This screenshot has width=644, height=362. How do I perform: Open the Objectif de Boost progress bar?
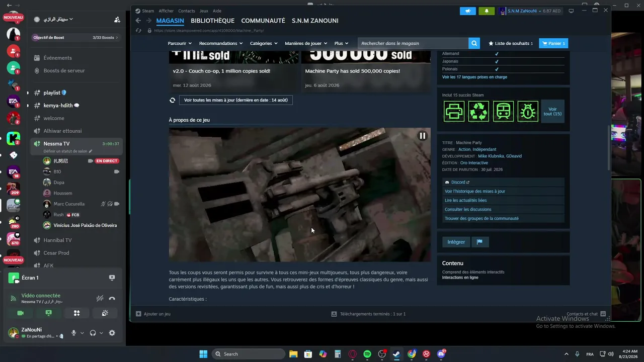click(76, 37)
